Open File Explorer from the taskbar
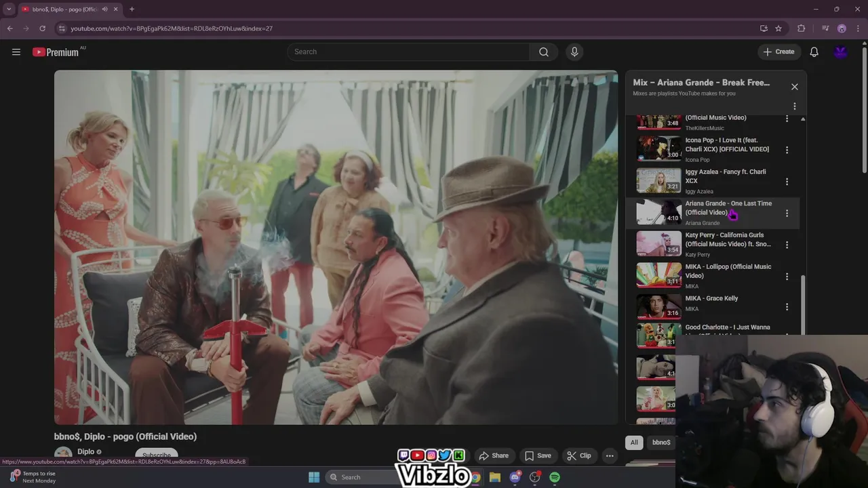 (495, 477)
